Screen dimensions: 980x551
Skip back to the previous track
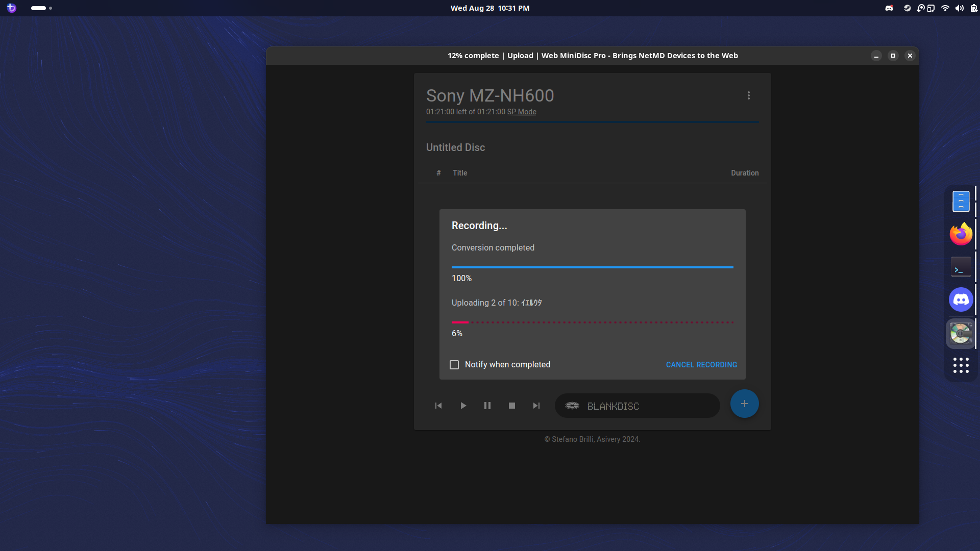click(x=438, y=406)
